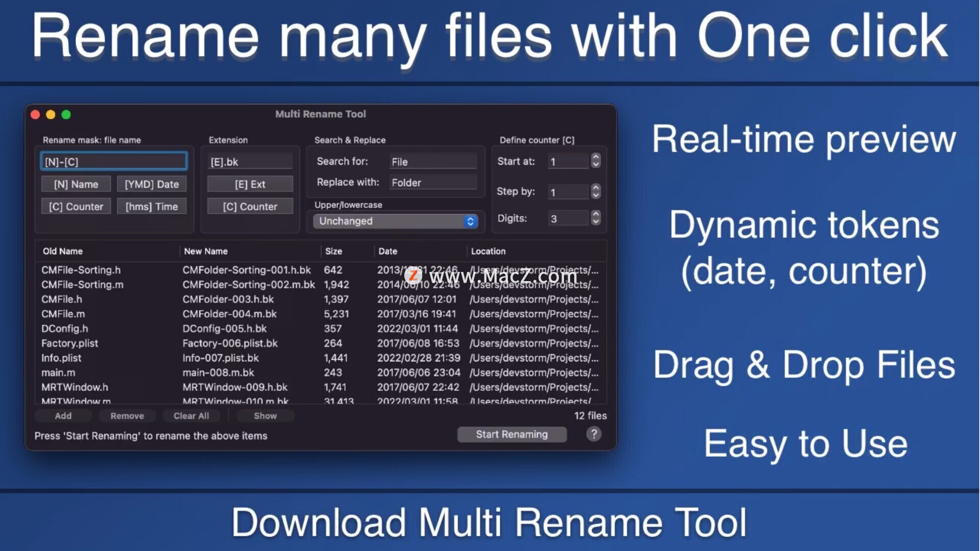This screenshot has width=980, height=551.
Task: Insert the [C] Counter extension token
Action: coord(250,207)
